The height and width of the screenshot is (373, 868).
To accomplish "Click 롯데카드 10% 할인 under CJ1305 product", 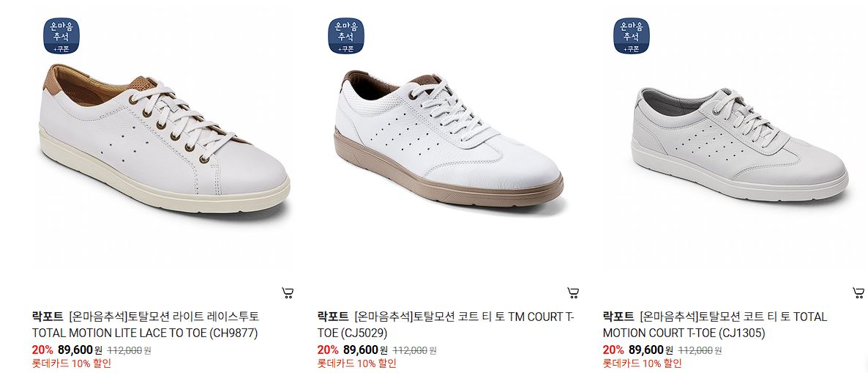I will point(642,363).
